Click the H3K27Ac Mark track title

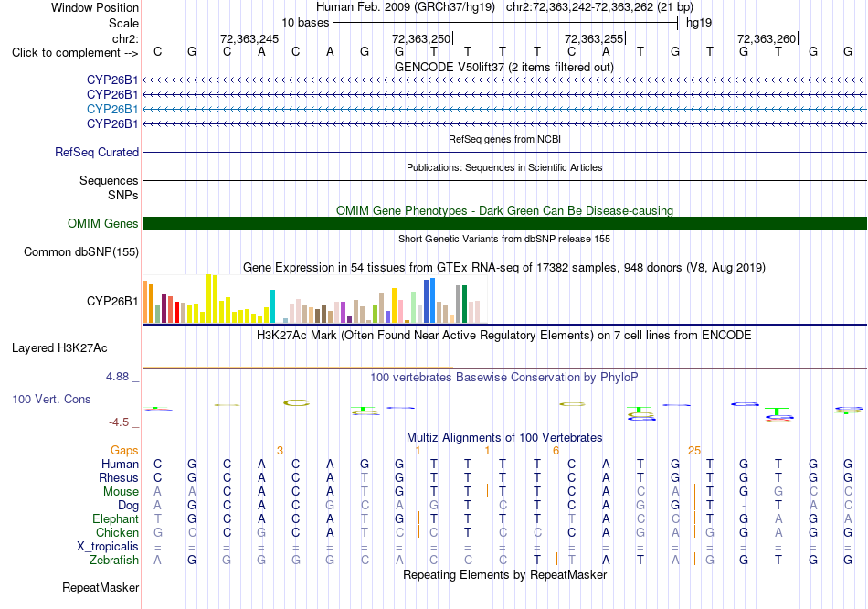coord(504,336)
